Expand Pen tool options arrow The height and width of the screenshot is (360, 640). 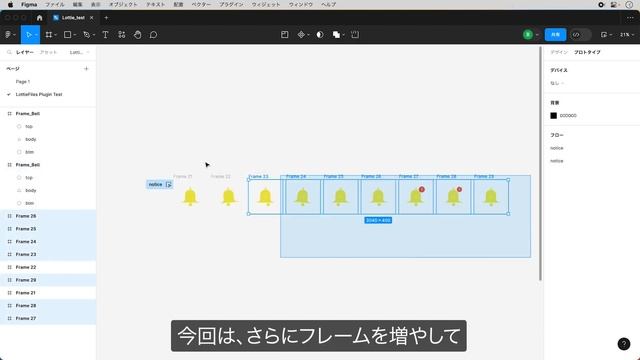tap(93, 35)
